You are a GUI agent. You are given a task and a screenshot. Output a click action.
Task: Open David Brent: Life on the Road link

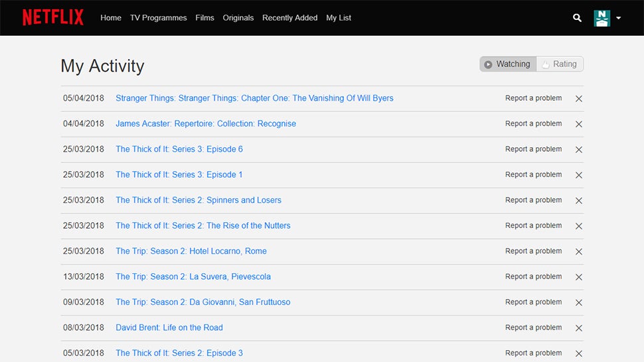tap(169, 327)
